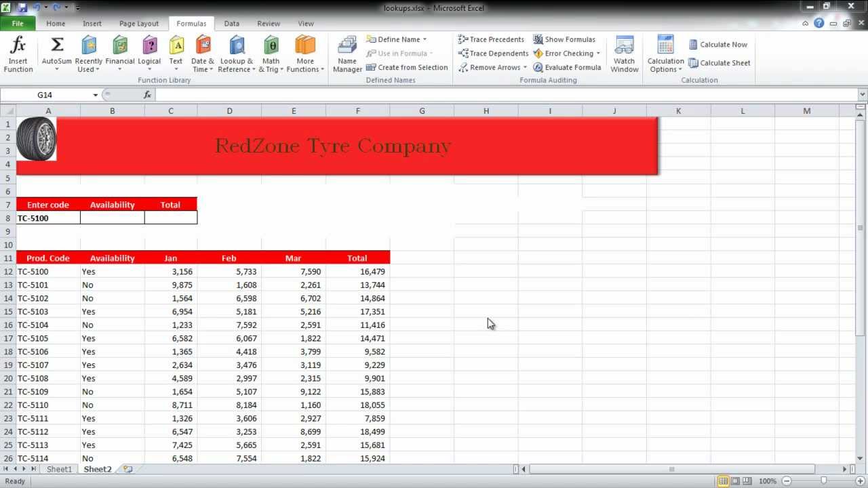Screen dimensions: 868x488
Task: Switch to the Page Layout tab
Action: [138, 23]
